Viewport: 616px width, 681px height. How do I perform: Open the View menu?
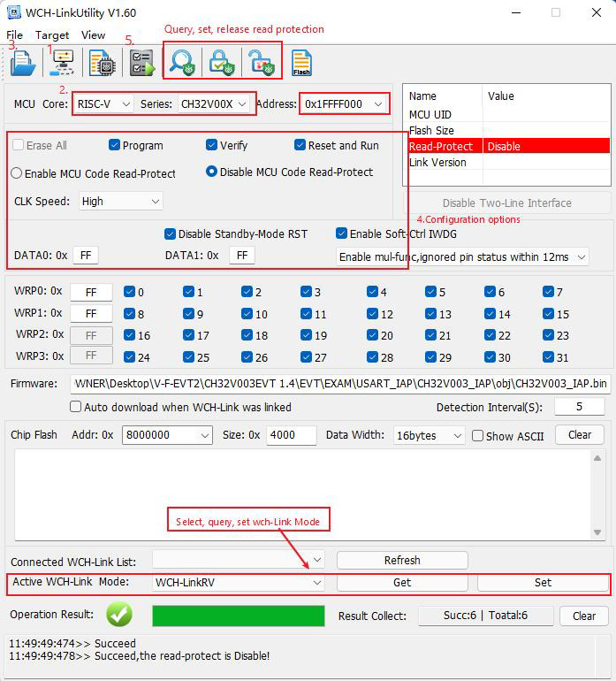click(93, 35)
